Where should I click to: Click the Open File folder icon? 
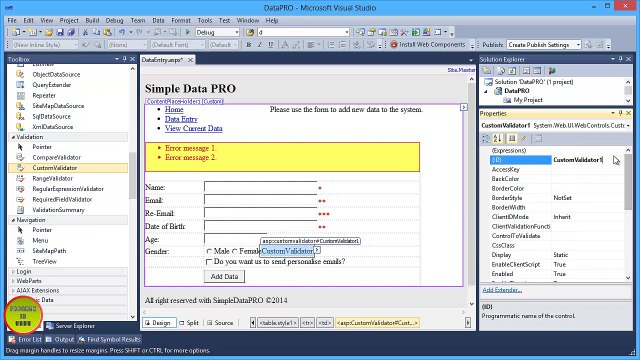pyautogui.click(x=49, y=32)
